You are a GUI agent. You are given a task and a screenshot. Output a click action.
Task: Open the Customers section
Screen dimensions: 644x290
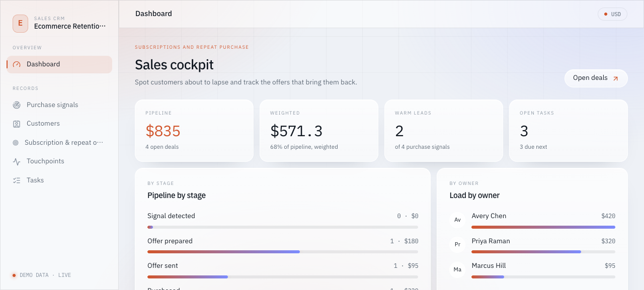59,124
